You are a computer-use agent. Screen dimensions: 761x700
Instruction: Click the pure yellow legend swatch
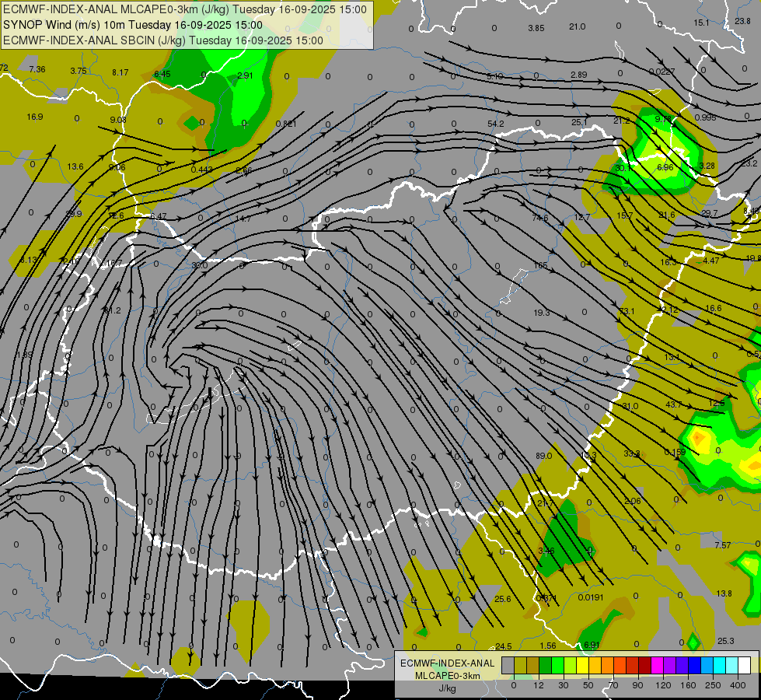[x=583, y=666]
